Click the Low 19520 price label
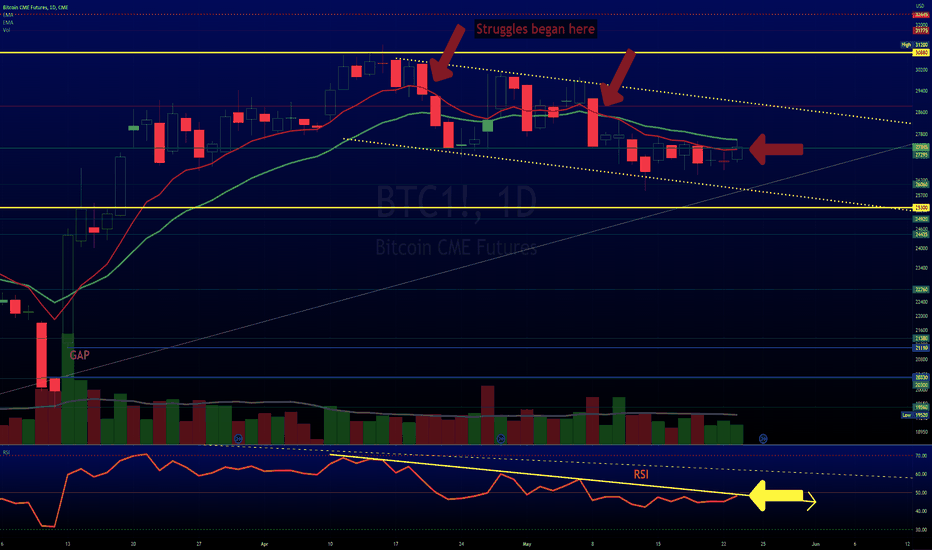The image size is (932, 550). [x=915, y=415]
